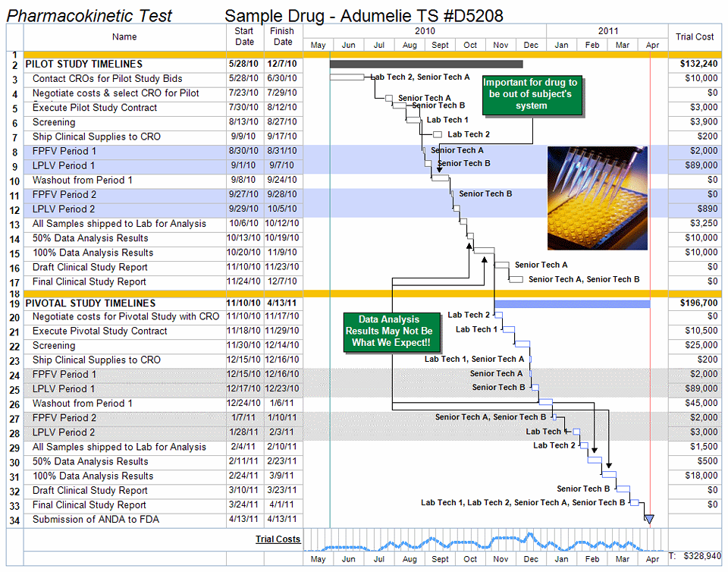728x572 pixels.
Task: Click the 'Name' column header
Action: coord(124,37)
